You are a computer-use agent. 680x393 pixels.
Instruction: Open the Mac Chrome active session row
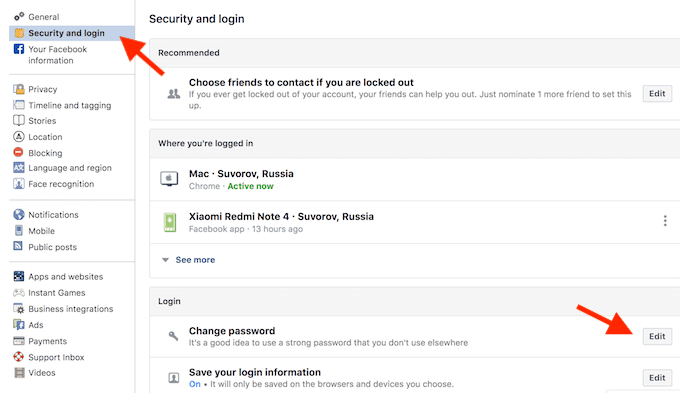coord(415,179)
